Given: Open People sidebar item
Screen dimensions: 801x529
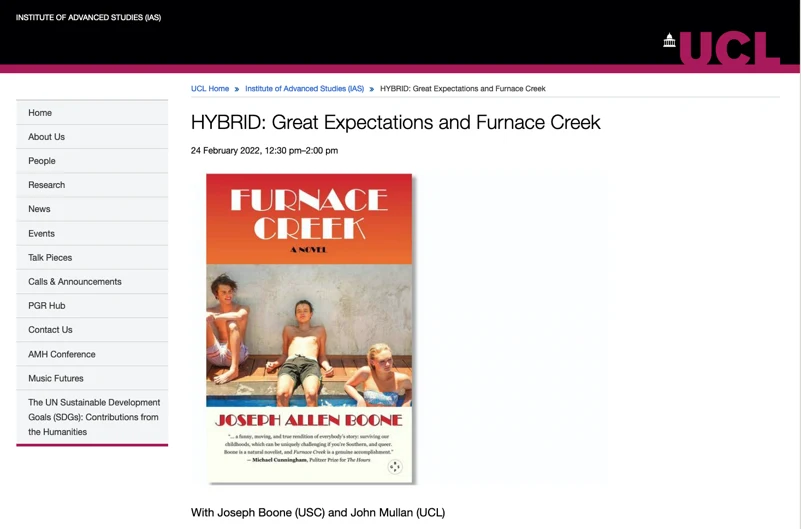Looking at the screenshot, I should click(92, 161).
